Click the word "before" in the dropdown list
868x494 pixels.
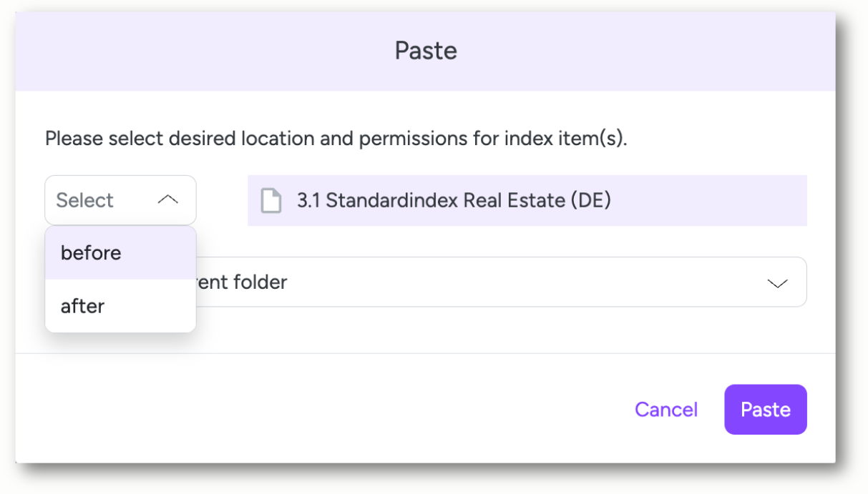click(x=91, y=253)
